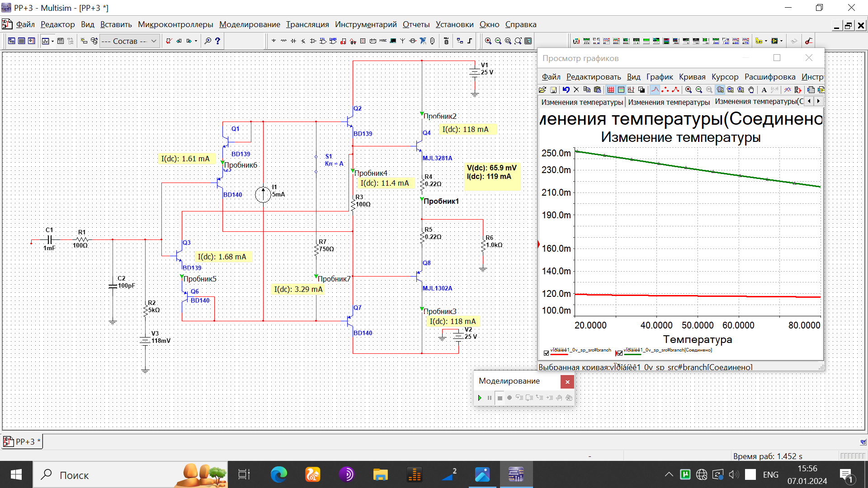Save graph data using Grapher save icon
This screenshot has height=488, width=868.
553,89
